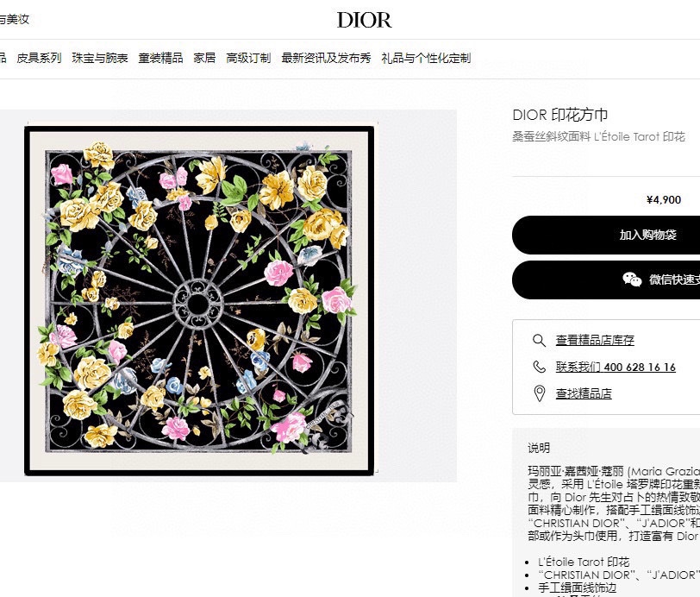The width and height of the screenshot is (700, 597).
Task: Click the WeChat icon on quick-pay button
Action: [x=632, y=280]
